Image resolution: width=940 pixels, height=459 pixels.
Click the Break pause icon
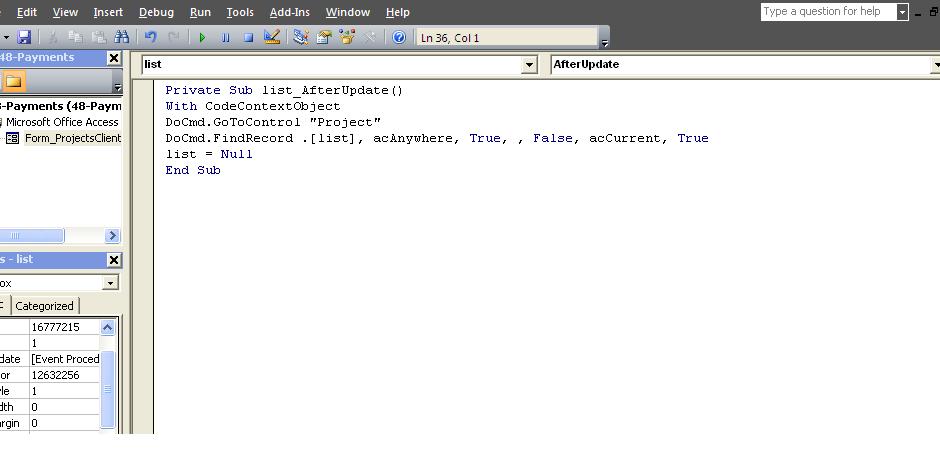point(225,38)
